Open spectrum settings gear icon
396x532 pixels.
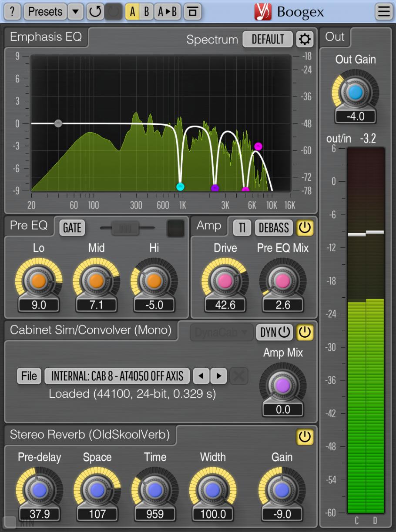coord(305,40)
